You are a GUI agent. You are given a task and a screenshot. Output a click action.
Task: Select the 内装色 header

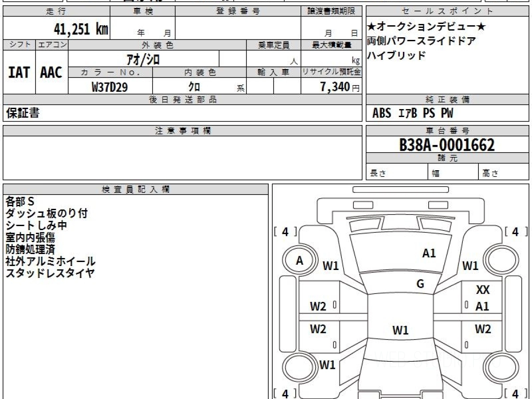[x=199, y=72]
